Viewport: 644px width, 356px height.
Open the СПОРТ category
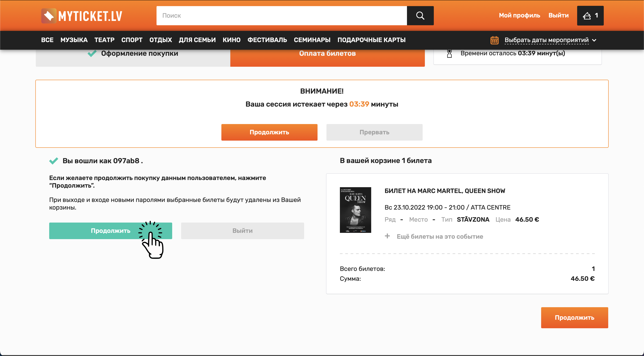point(132,40)
